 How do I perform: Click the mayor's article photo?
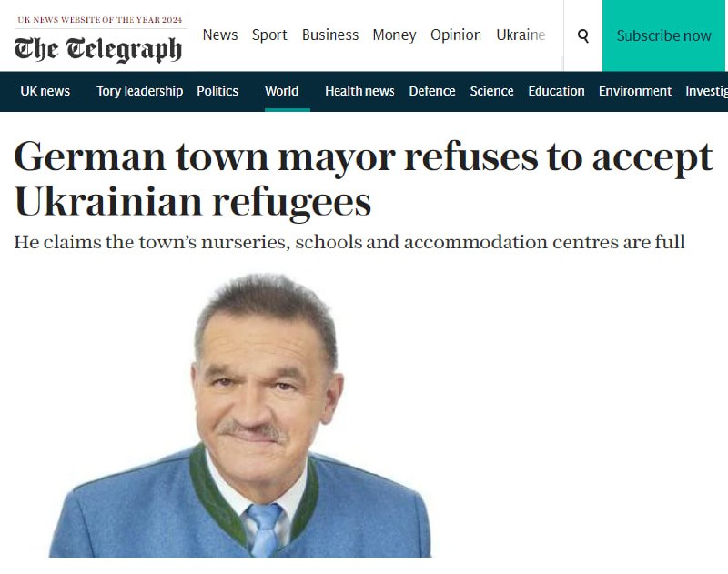[x=240, y=415]
